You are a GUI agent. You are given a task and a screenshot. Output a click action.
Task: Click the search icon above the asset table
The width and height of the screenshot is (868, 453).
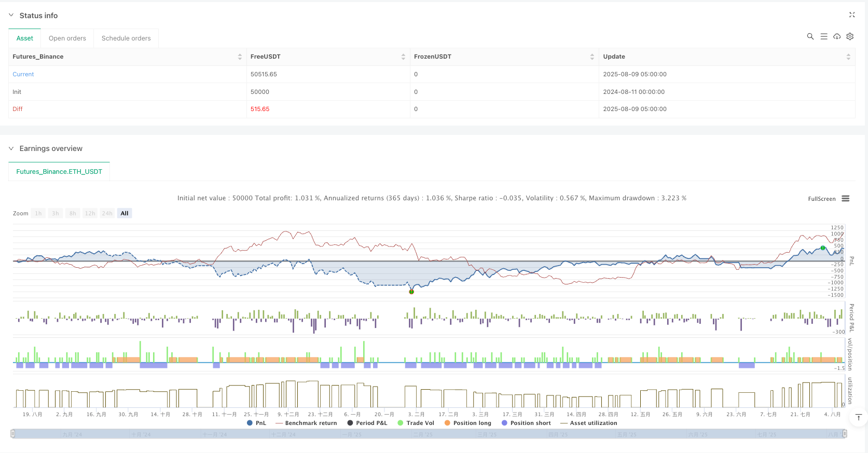pos(810,36)
